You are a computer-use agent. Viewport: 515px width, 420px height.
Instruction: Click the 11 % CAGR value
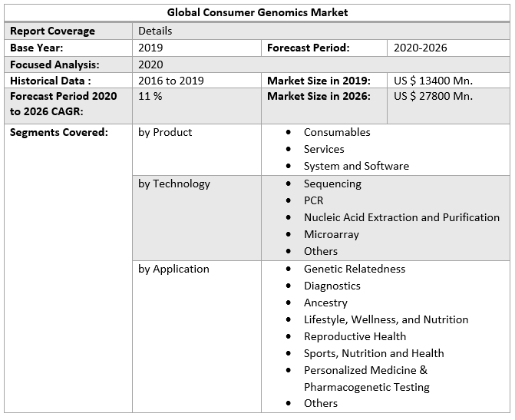click(x=150, y=96)
